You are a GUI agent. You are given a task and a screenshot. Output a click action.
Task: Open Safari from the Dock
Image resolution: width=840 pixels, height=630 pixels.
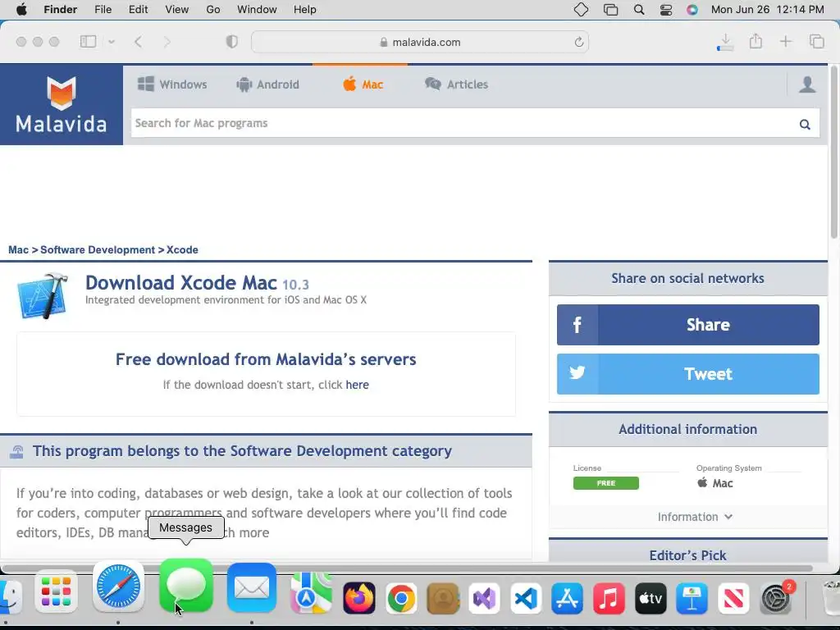tap(118, 586)
